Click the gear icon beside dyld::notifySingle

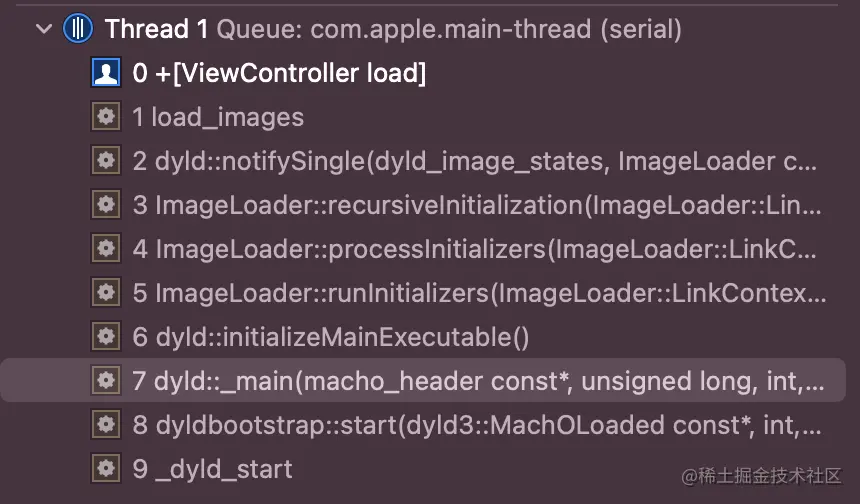pyautogui.click(x=105, y=161)
